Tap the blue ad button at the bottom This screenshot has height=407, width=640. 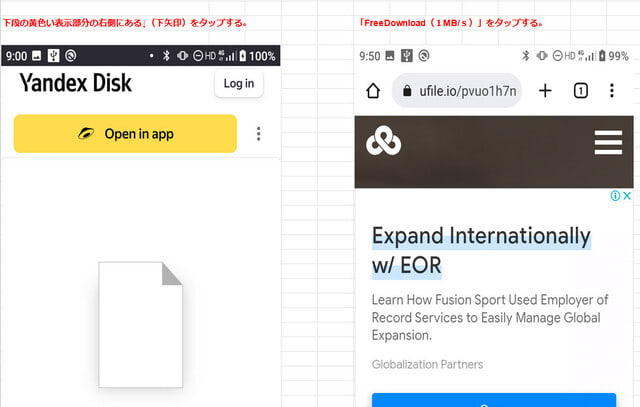[x=494, y=400]
